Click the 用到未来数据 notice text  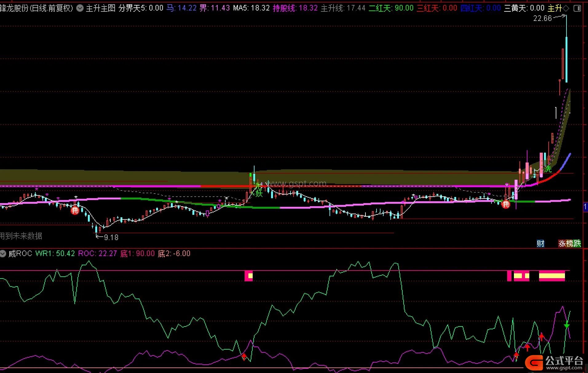click(x=21, y=236)
